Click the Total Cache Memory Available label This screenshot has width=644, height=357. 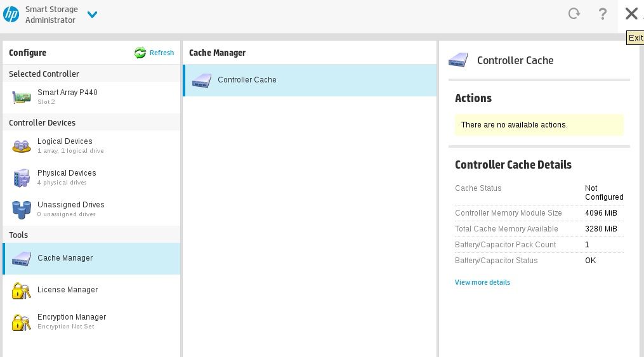[506, 228]
